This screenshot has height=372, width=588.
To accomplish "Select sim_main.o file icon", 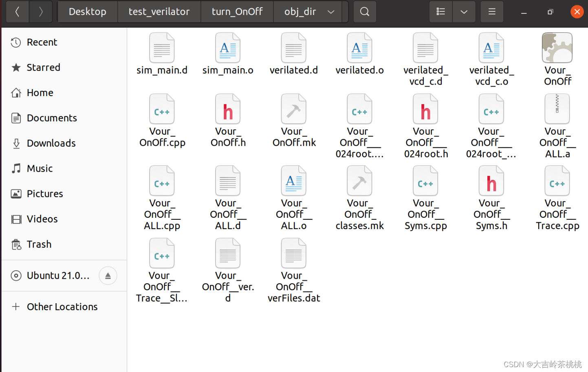I will (228, 48).
